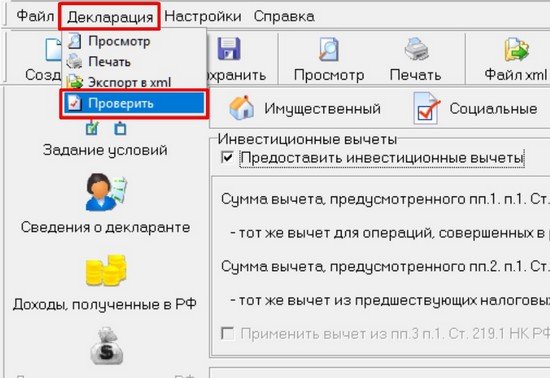Click the Просмотр toolbar label
550x378 pixels.
coord(329,75)
